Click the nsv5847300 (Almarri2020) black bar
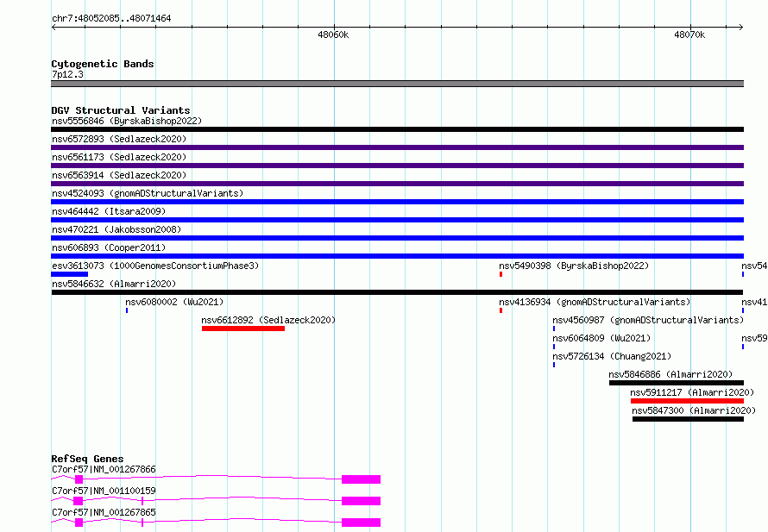 [x=688, y=419]
